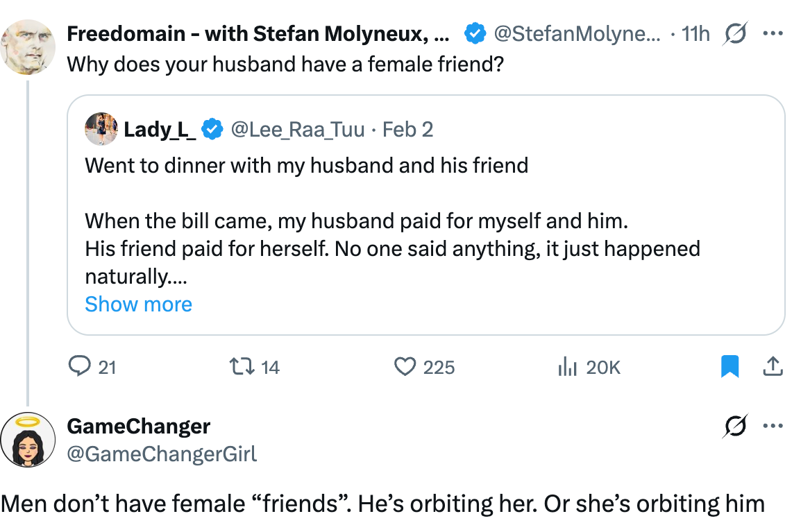801x532 pixels.
Task: Open Freedomain profile avatar
Action: click(x=28, y=46)
